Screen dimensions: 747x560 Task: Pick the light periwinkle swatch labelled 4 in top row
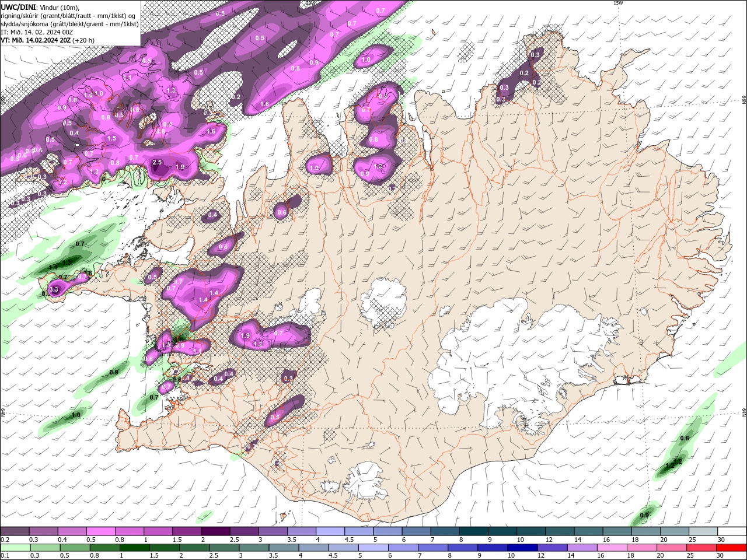point(330,531)
